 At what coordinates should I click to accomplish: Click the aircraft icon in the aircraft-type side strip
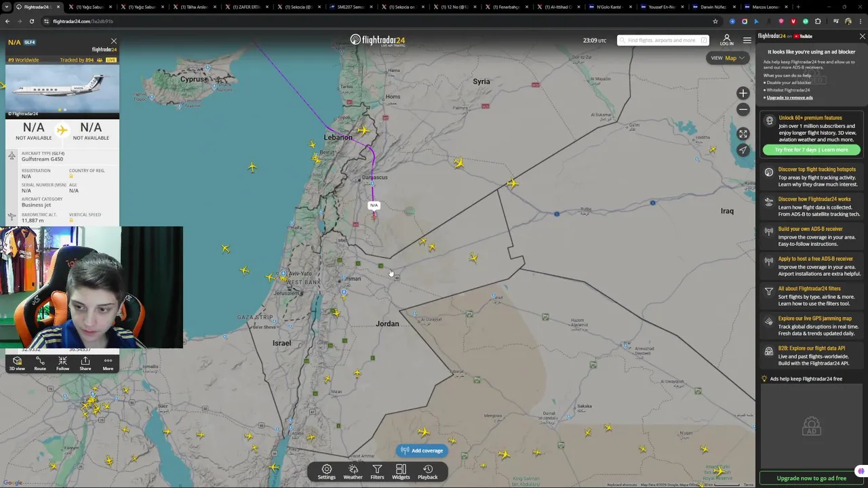pos(12,156)
